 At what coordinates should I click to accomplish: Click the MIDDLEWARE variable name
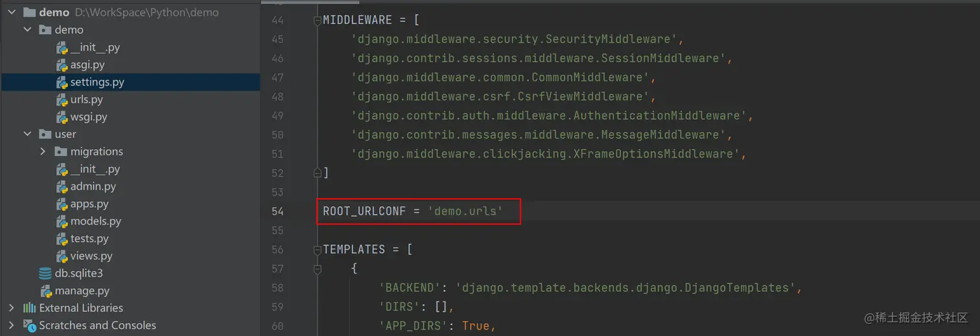[x=357, y=20]
